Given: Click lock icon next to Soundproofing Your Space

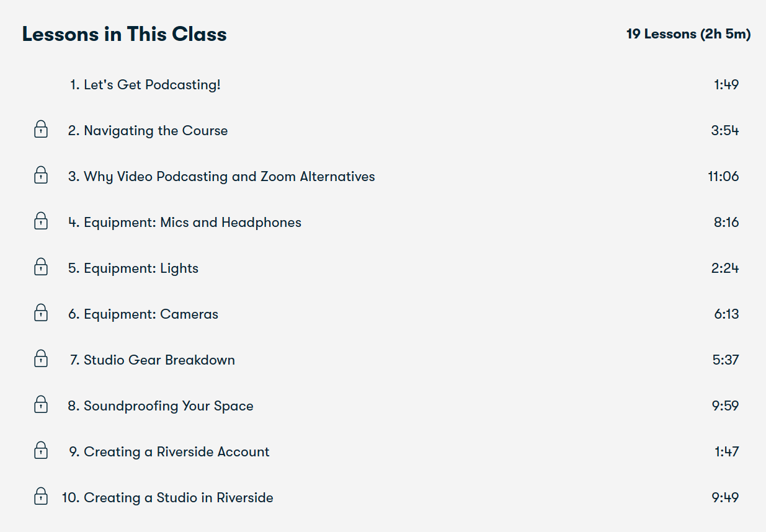Looking at the screenshot, I should 41,405.
